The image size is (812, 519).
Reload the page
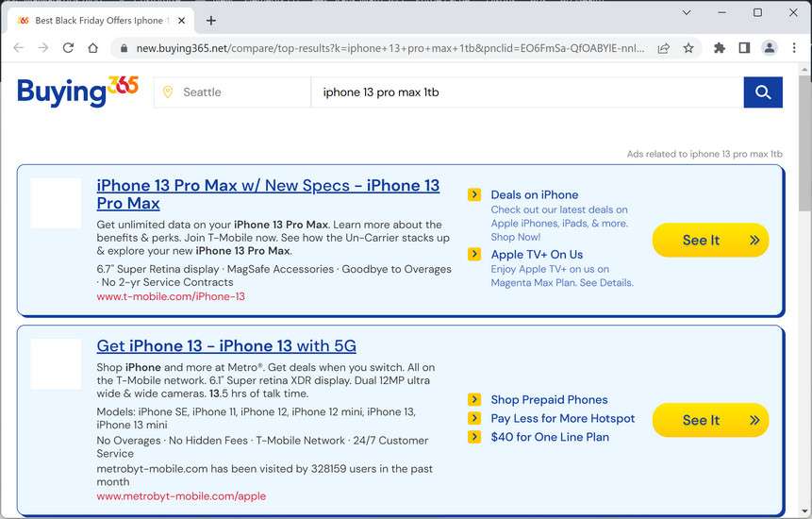68,48
